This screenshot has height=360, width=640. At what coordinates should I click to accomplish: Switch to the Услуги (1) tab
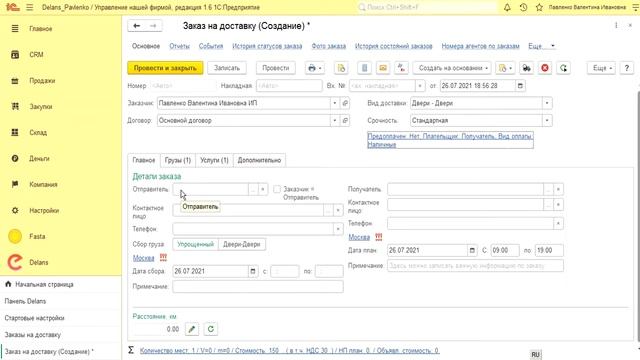[x=214, y=160]
